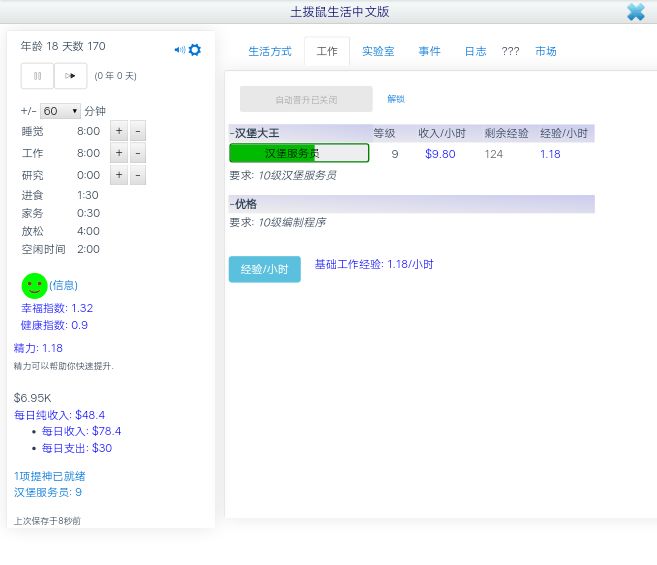Open settings via the gear icon
The height and width of the screenshot is (565, 657).
click(195, 50)
